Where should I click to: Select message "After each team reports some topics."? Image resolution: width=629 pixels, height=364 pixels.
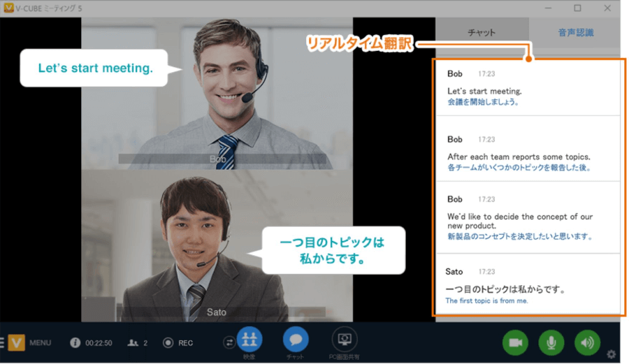pos(519,156)
